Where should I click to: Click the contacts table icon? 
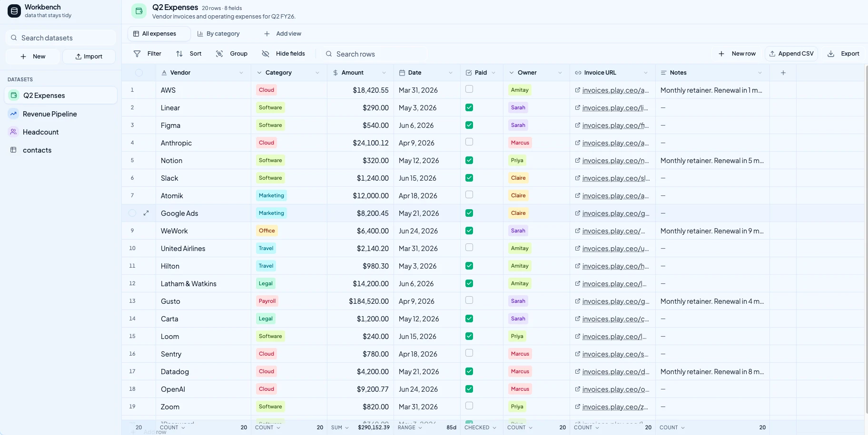click(x=13, y=150)
